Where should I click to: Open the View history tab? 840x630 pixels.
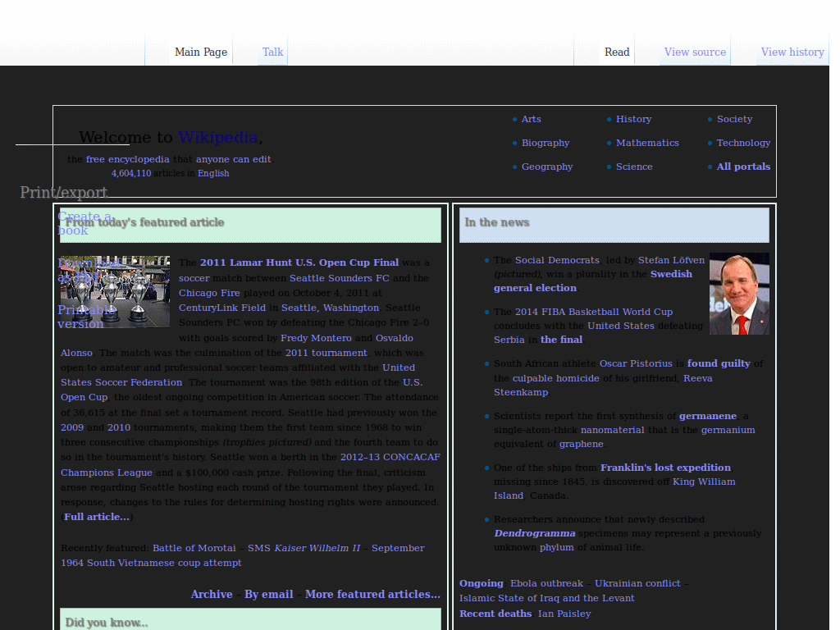tap(792, 52)
